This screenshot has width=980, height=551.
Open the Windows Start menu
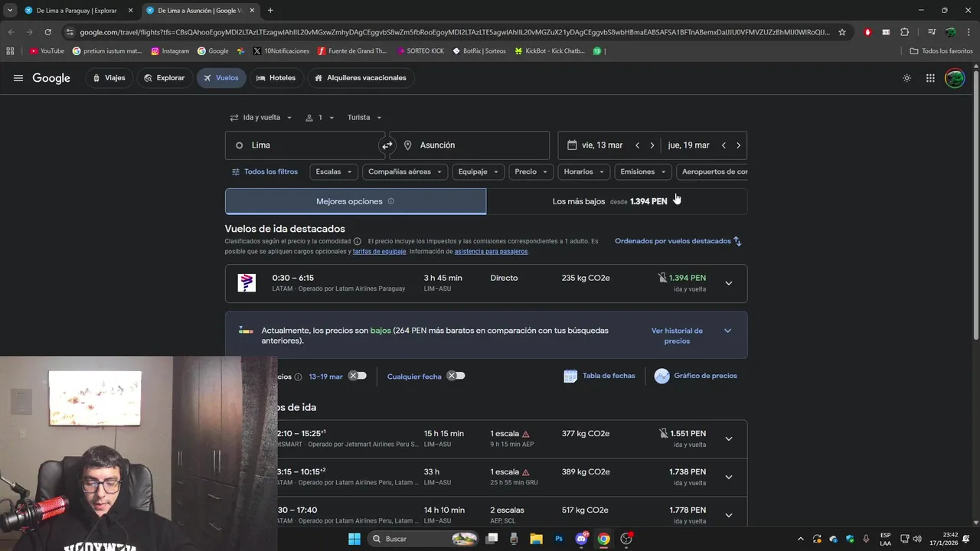coord(354,539)
